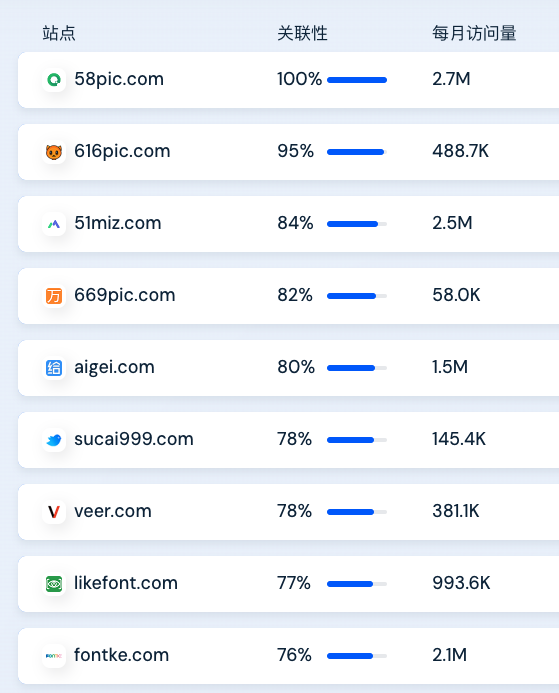Sort by the 每月访问量 column header

click(x=474, y=33)
